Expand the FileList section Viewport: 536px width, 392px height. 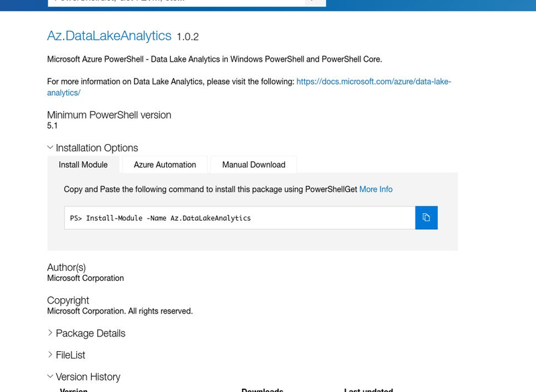(66, 355)
